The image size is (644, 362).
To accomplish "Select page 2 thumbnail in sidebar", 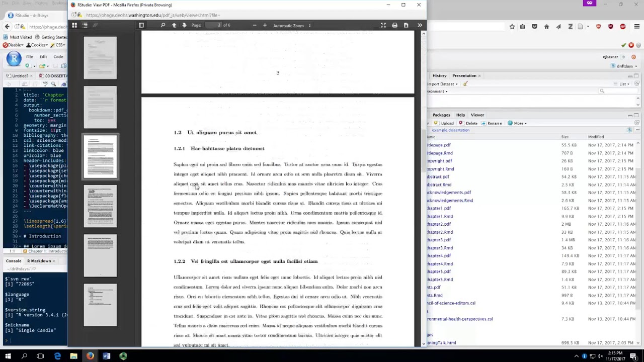I will point(100,107).
